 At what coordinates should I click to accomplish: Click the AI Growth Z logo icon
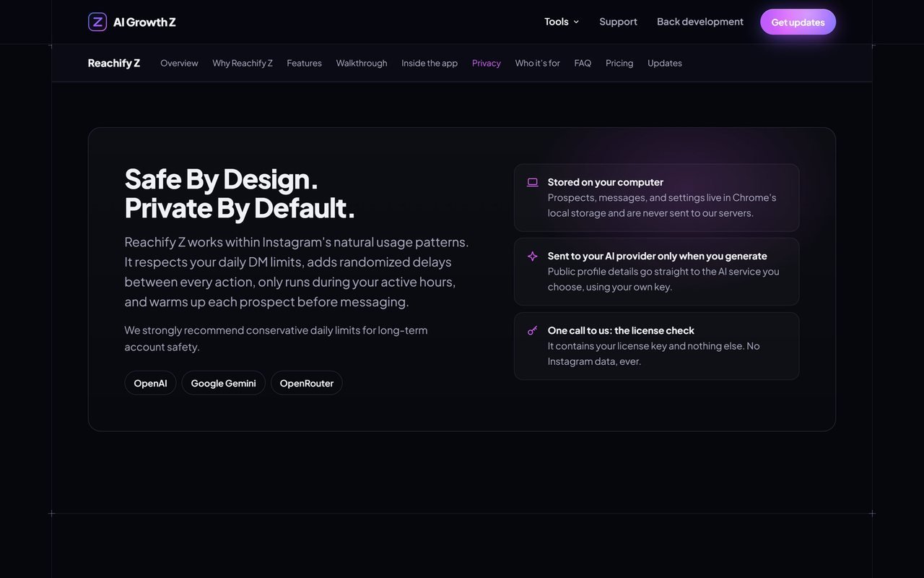[97, 22]
